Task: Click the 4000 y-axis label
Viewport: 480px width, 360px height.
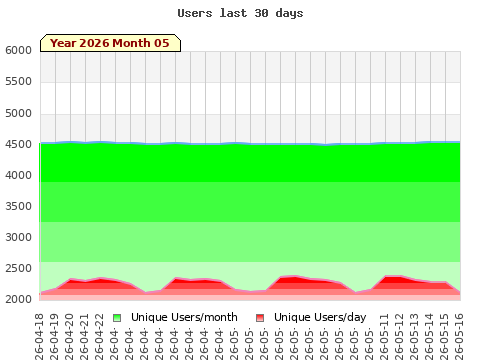Action: [18, 175]
